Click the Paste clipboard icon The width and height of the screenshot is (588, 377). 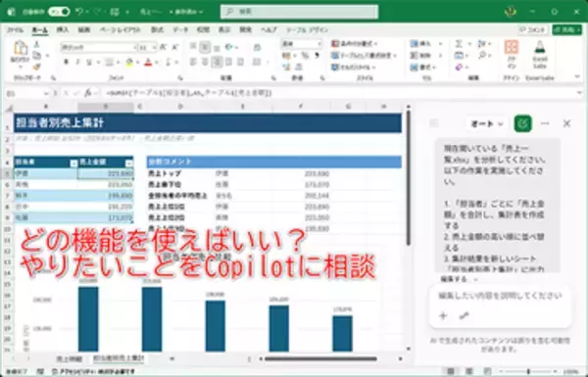[x=20, y=48]
